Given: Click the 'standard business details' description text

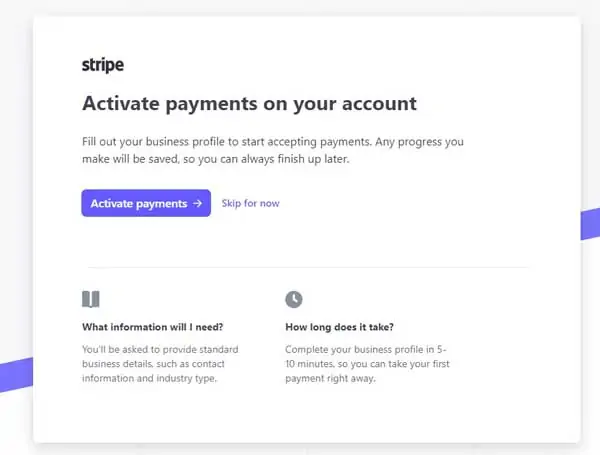Looking at the screenshot, I should [x=160, y=364].
